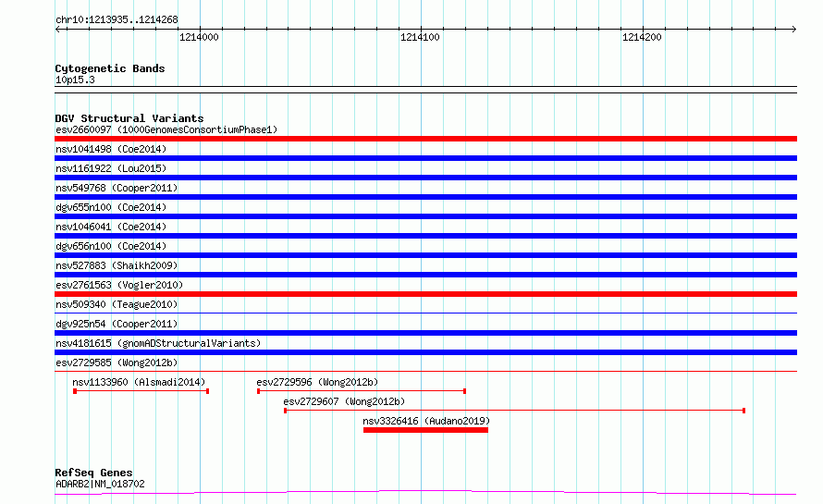Click the red line feature under nsv1133960

coord(141,391)
